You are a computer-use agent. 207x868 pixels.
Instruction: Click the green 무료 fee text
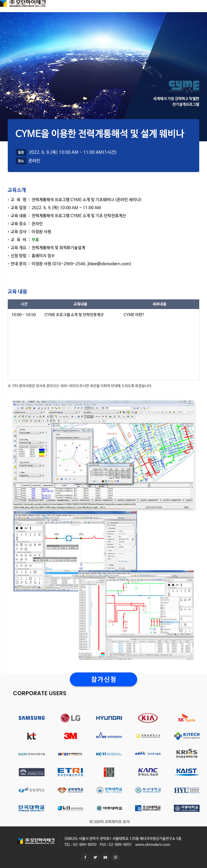(35, 239)
